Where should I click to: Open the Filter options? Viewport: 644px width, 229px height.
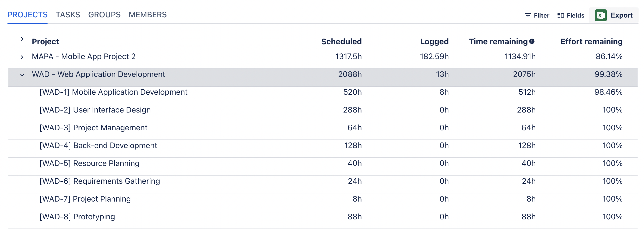click(537, 16)
